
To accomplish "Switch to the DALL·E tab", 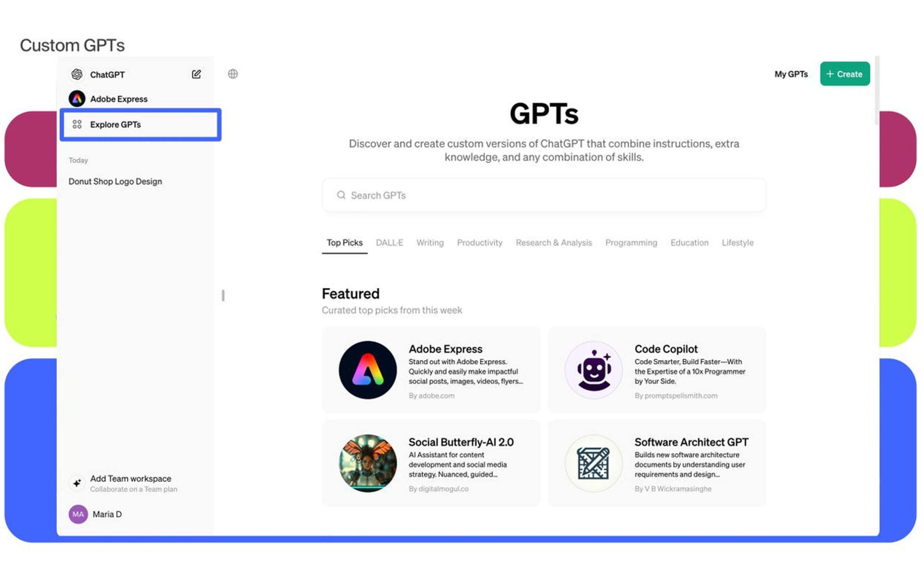I will point(389,243).
